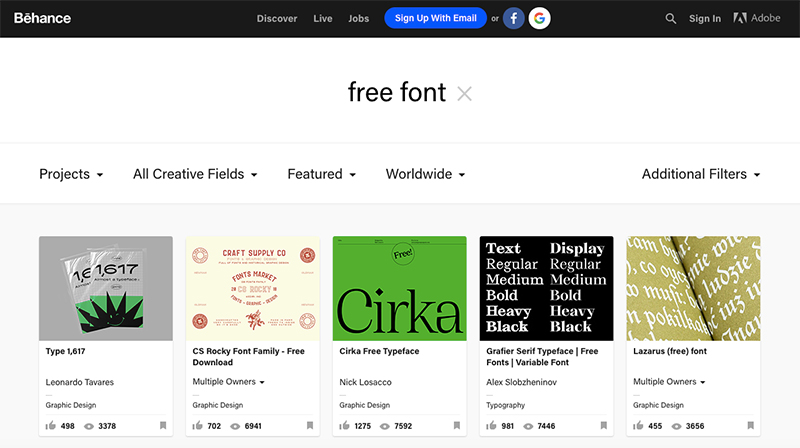Screen dimensions: 800x448
Task: Open CS Rocky cream cover thumbnail
Action: [253, 288]
